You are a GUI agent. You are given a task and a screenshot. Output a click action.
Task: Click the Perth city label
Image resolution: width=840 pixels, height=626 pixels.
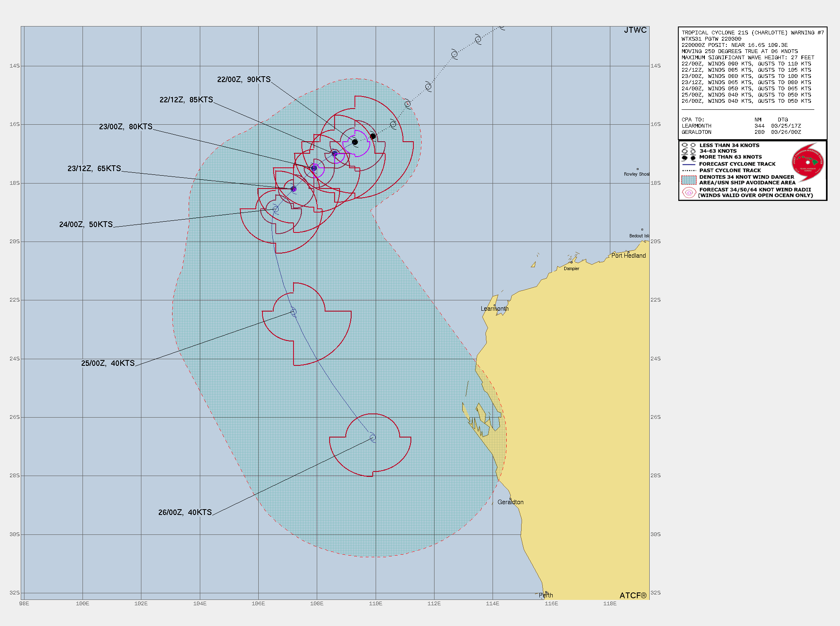coord(546,595)
